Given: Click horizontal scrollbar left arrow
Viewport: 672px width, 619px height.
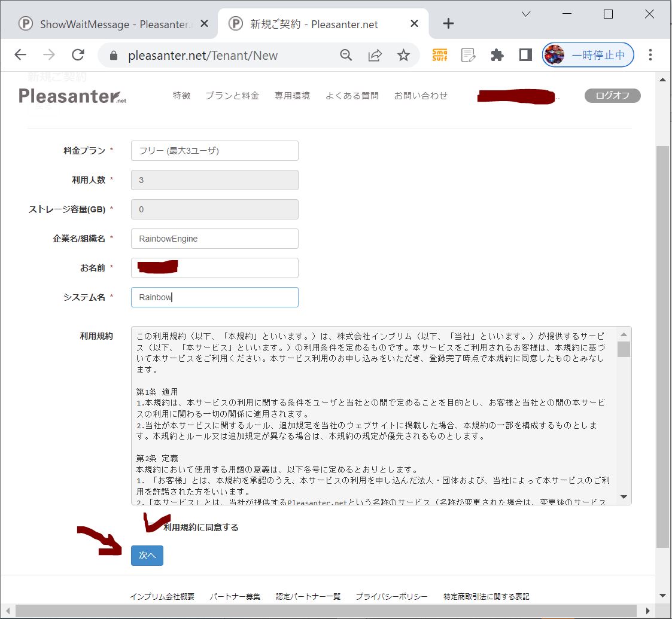Looking at the screenshot, I should coord(7,611).
